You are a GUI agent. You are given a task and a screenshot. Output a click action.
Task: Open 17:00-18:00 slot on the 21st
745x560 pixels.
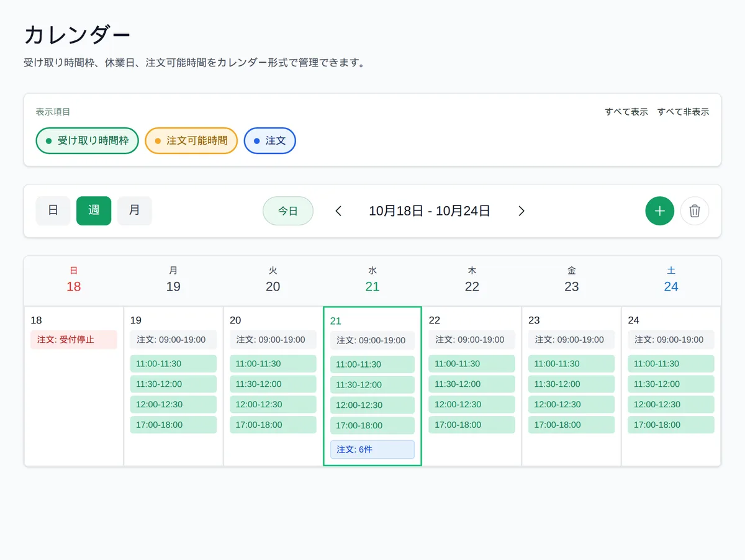click(x=372, y=426)
